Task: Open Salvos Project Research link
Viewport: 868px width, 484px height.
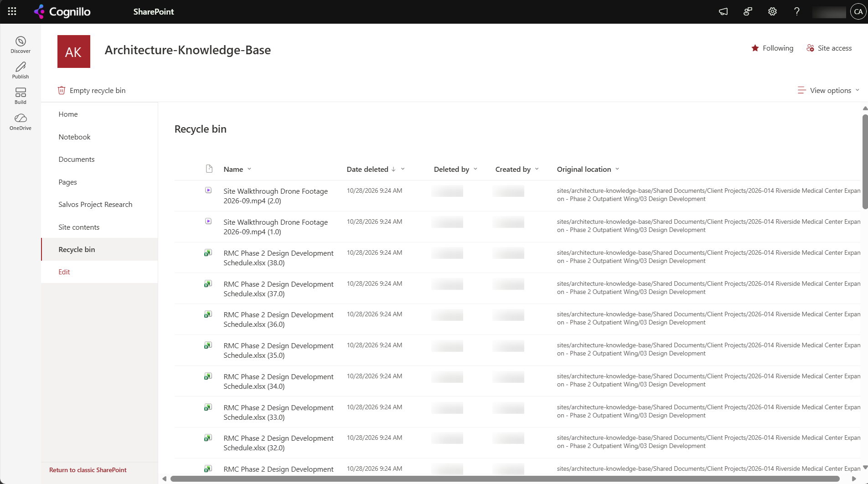Action: pyautogui.click(x=95, y=204)
